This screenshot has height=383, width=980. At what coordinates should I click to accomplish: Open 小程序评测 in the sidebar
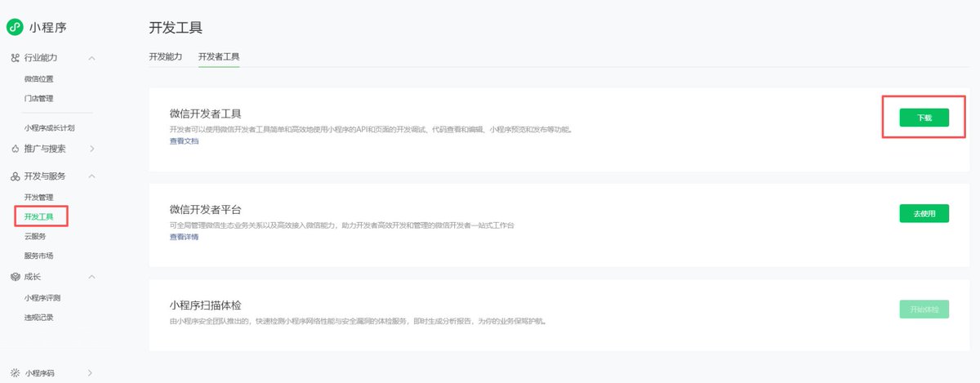42,298
